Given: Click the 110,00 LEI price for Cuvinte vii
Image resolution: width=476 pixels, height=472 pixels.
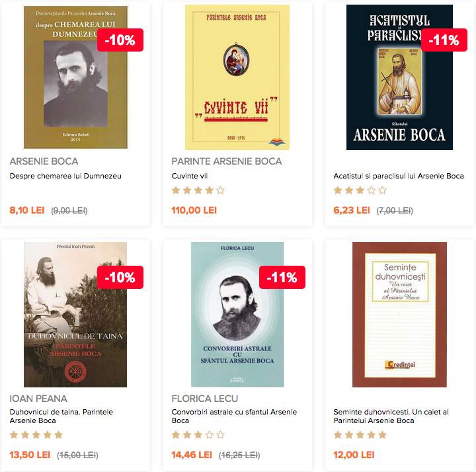Looking at the screenshot, I should click(x=194, y=210).
